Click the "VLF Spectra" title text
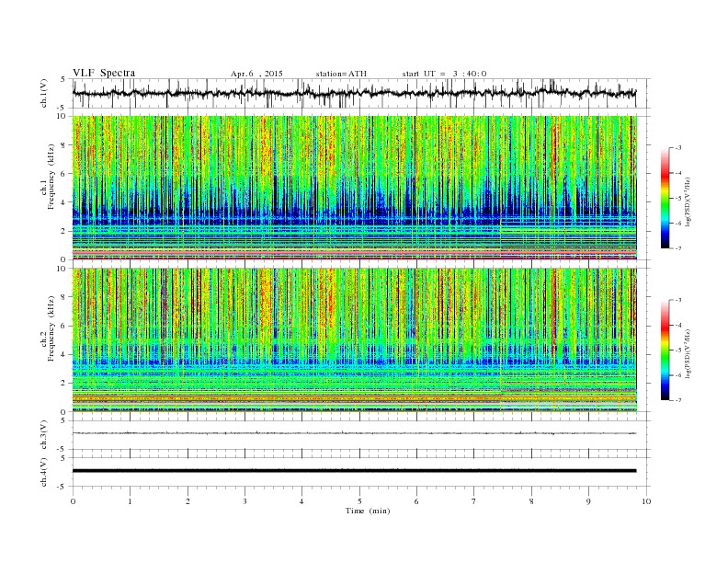The height and width of the screenshot is (563, 728). coord(104,73)
